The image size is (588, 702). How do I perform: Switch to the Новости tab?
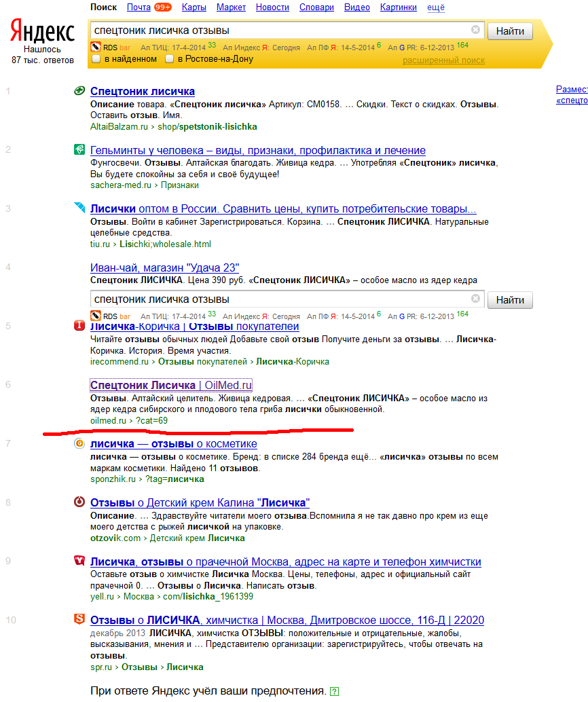click(272, 7)
